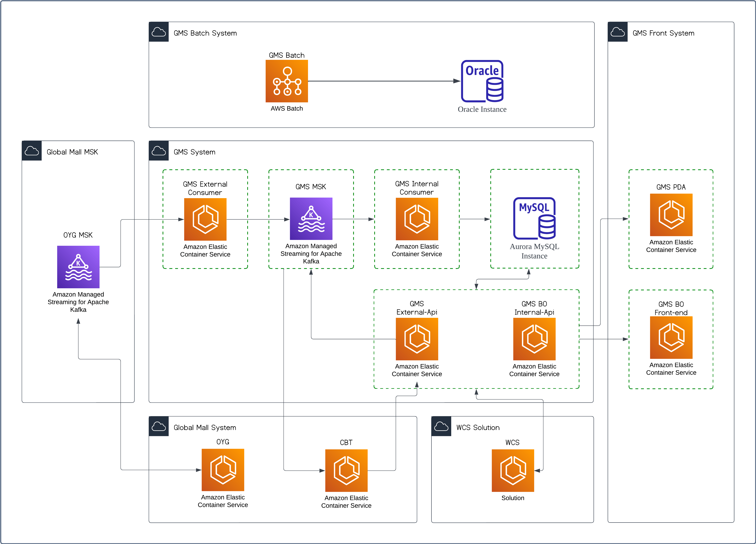Click the GMS Batch System cloud icon
Viewport: 756px width, 544px height.
tap(159, 32)
